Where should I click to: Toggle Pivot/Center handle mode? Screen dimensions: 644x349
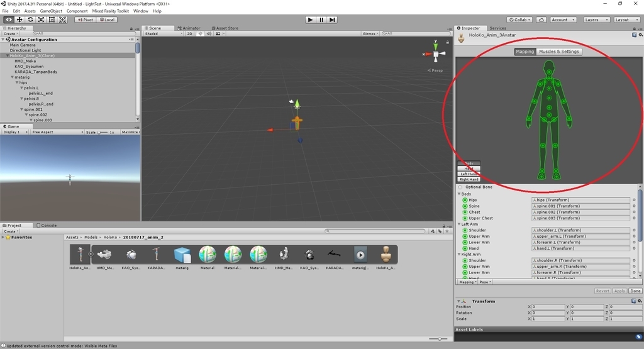coord(86,19)
